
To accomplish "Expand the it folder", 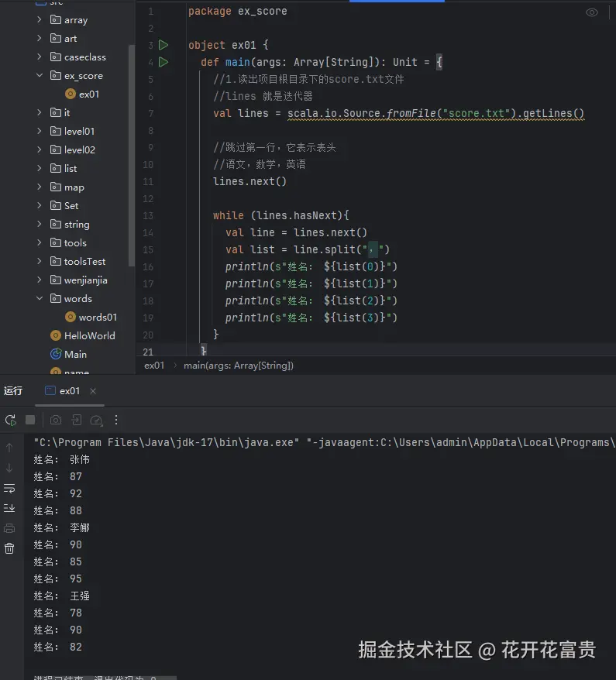I will 40,113.
